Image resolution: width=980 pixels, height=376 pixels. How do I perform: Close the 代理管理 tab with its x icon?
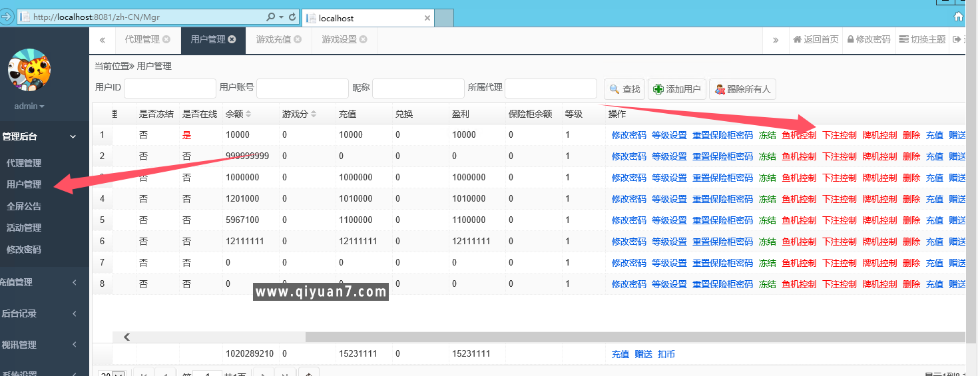click(166, 39)
